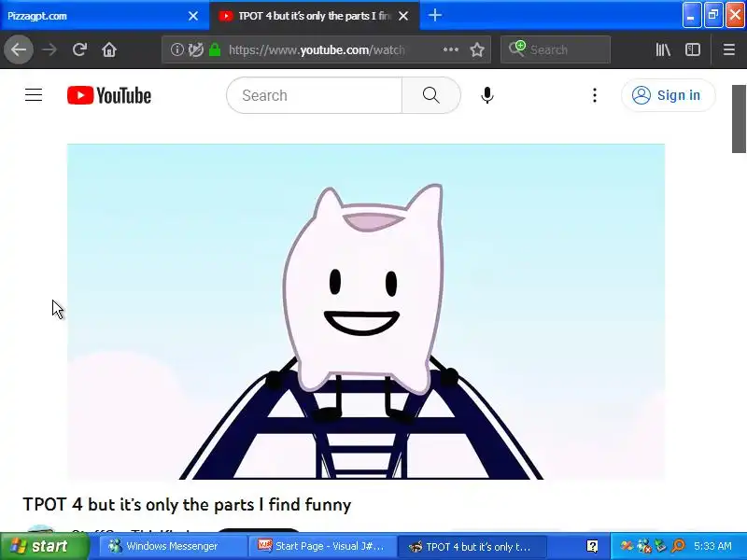The width and height of the screenshot is (747, 560).
Task: Click the video title TPOT 4 text
Action: 187,504
